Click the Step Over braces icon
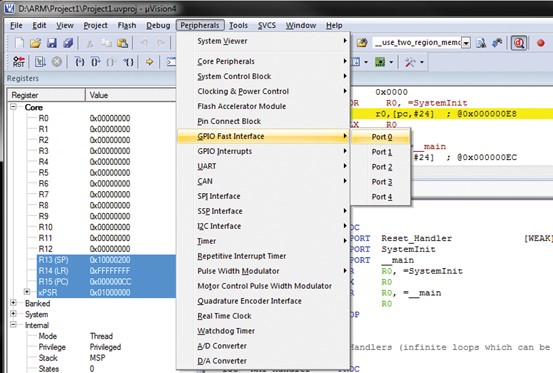 (x=96, y=62)
